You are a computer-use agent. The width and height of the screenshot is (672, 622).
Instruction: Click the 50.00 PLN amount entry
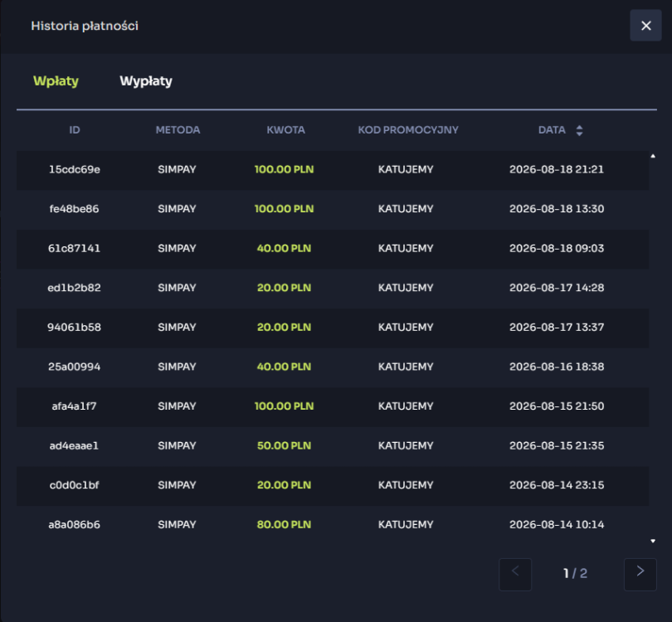[x=284, y=445]
